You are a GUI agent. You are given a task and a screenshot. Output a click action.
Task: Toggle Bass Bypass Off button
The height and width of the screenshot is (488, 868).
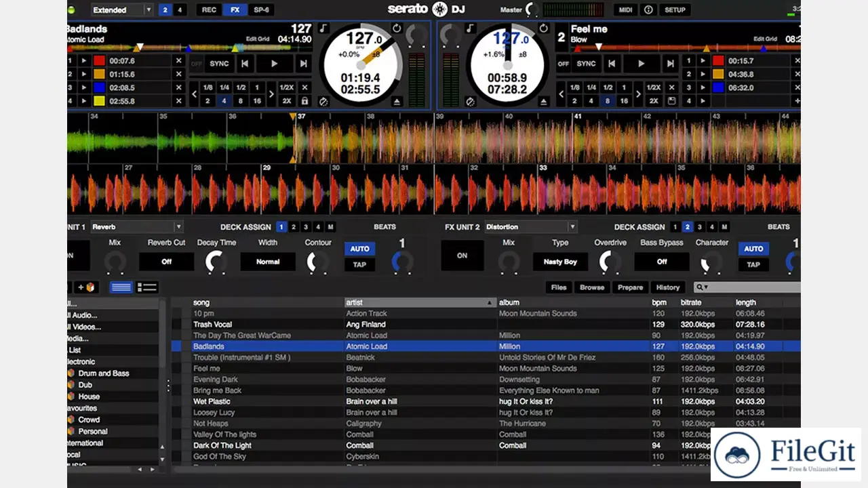[x=662, y=261]
